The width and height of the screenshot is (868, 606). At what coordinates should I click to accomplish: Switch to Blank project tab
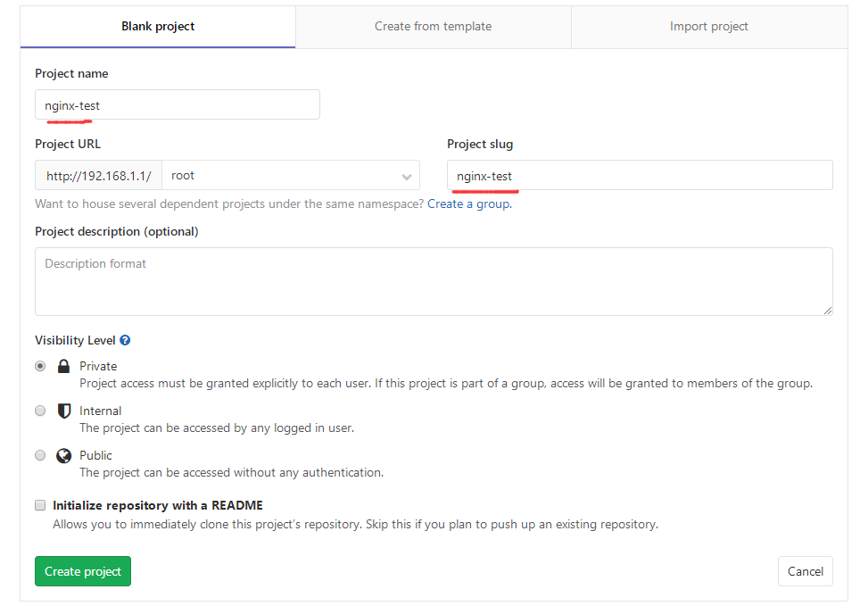coord(158,27)
